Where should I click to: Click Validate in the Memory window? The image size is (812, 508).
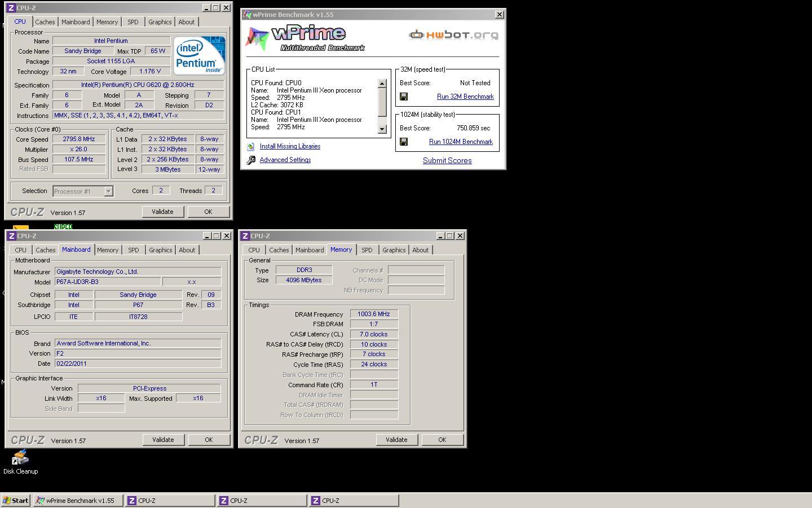click(x=396, y=440)
